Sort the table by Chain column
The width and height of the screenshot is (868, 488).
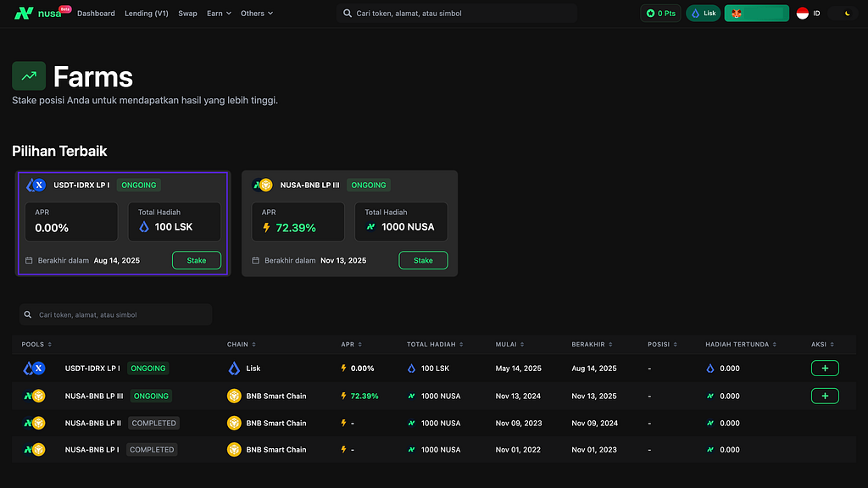click(242, 344)
